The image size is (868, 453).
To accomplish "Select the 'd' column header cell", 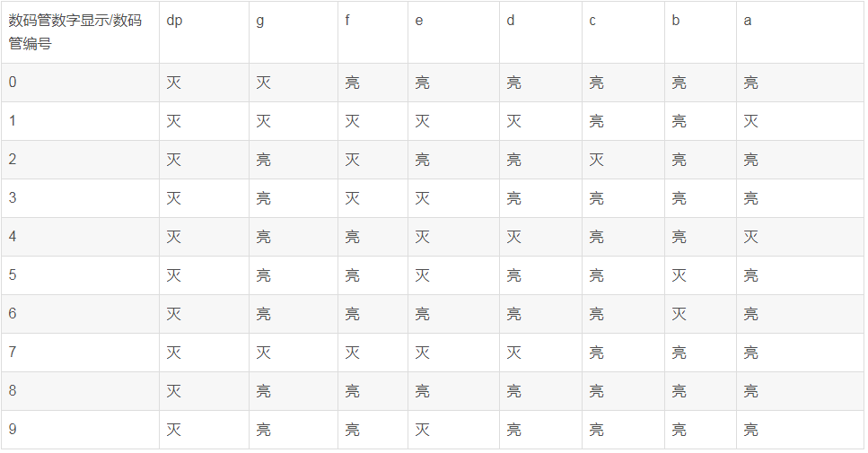I will (x=511, y=21).
